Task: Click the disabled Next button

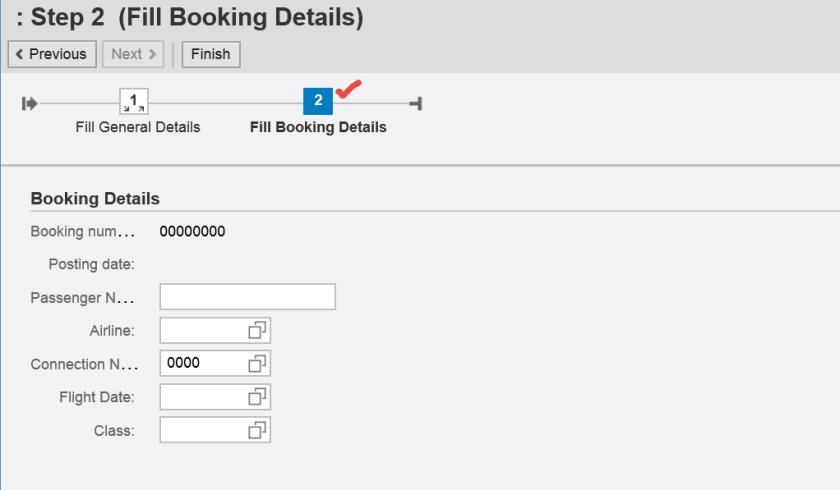Action: [133, 54]
